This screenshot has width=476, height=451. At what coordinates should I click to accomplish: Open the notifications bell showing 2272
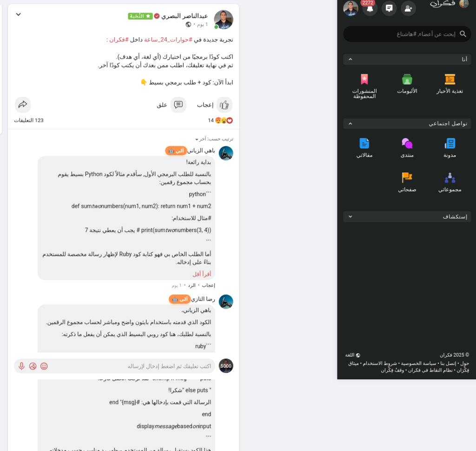tap(370, 8)
